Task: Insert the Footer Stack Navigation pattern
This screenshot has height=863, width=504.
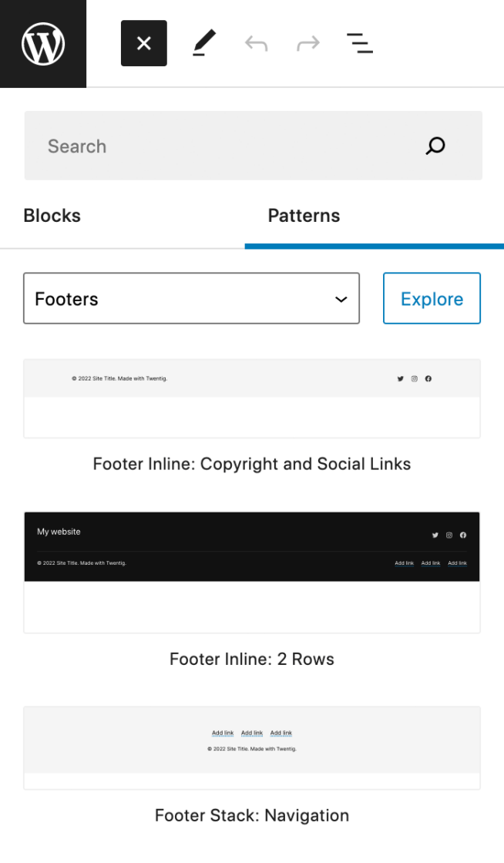Action: coord(252,747)
